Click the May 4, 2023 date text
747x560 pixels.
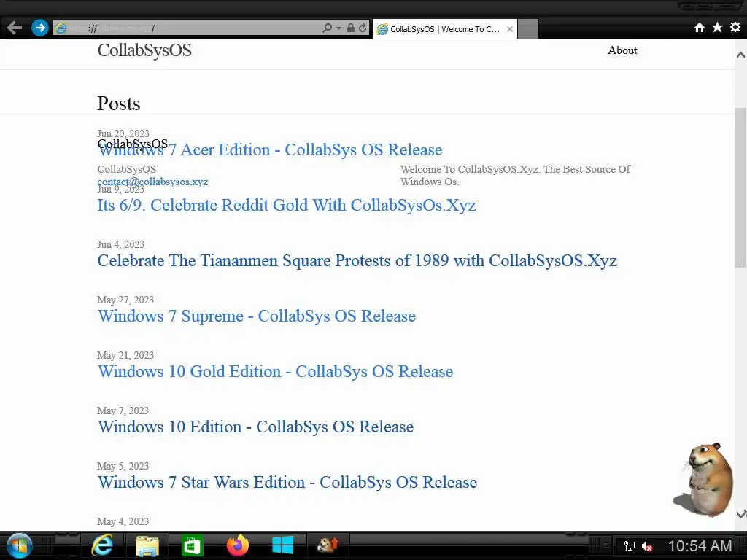[x=123, y=522]
